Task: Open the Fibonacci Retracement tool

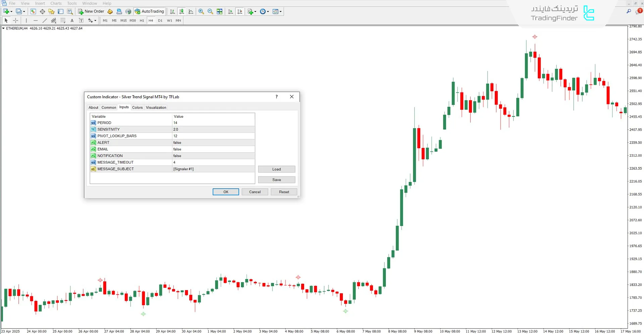Action: tap(63, 20)
